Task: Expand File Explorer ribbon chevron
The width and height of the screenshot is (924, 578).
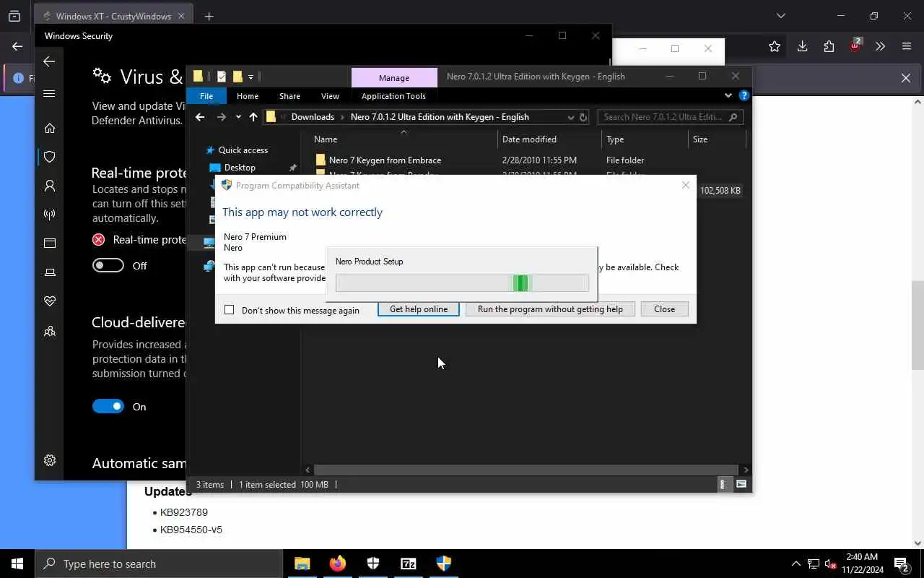Action: coord(728,95)
